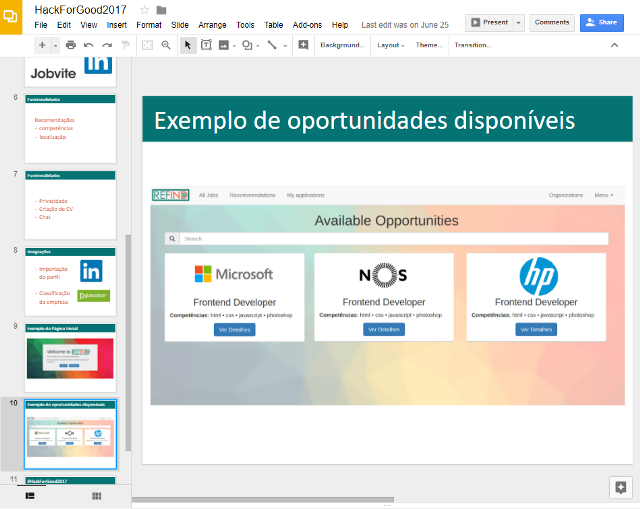Open the Comments button
The height and width of the screenshot is (509, 640).
[552, 22]
